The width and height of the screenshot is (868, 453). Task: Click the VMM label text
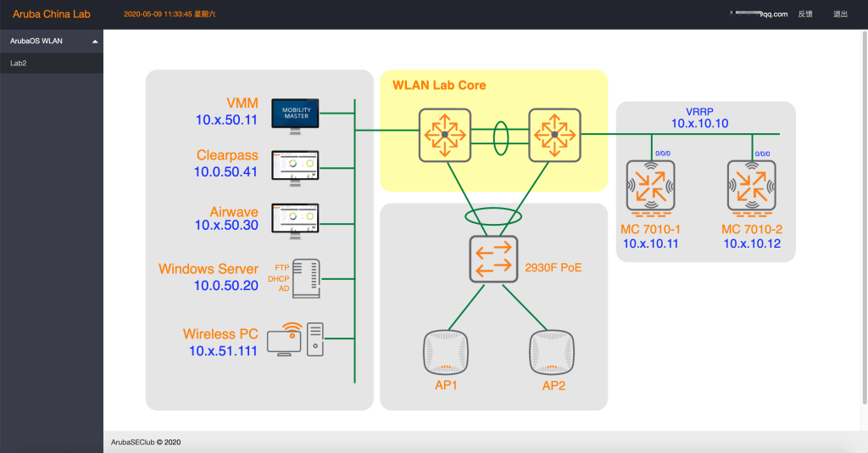[x=242, y=103]
